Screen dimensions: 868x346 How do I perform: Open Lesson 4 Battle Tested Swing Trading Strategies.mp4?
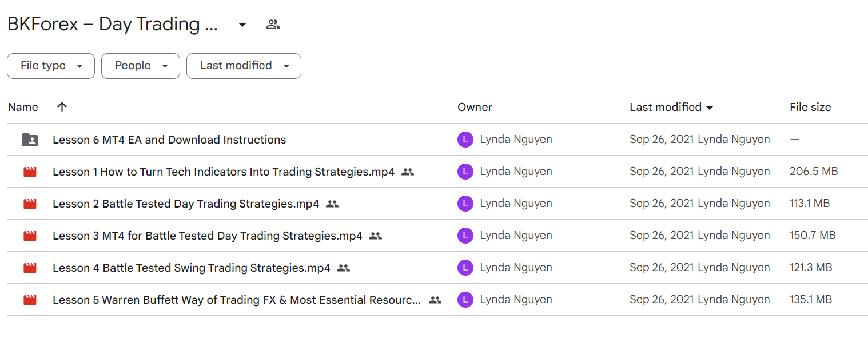192,268
